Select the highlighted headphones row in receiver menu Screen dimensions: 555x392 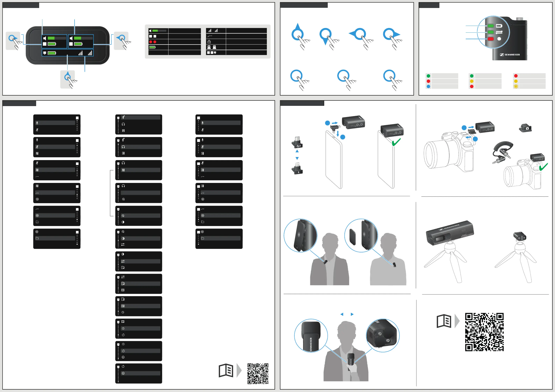click(140, 147)
